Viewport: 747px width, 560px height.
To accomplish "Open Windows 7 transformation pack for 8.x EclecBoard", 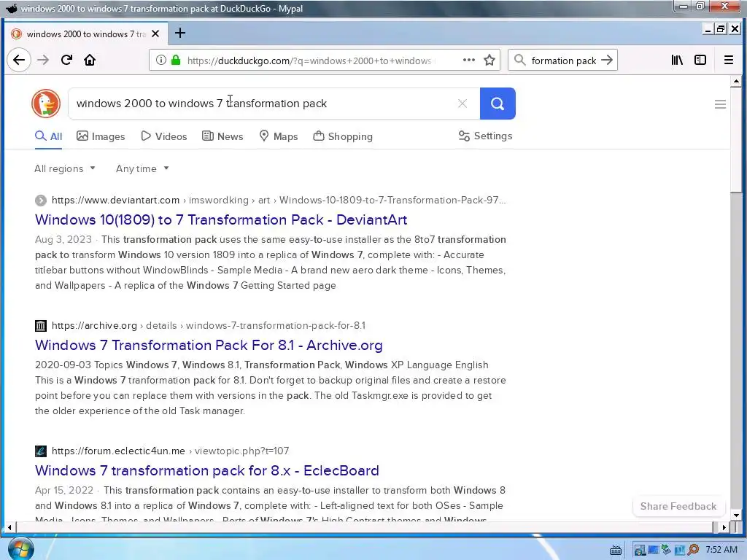I will coord(206,470).
